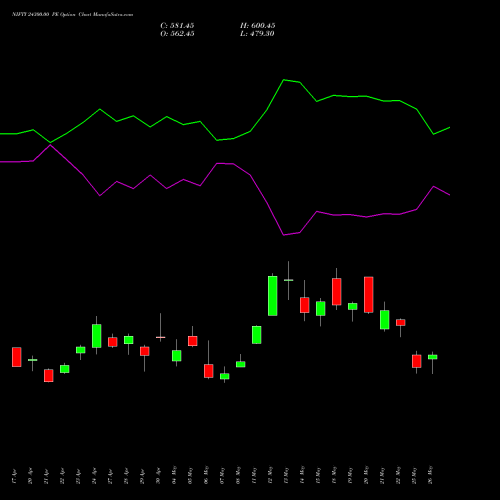Click the low value L: 479.30
The height and width of the screenshot is (500, 500).
(257, 34)
